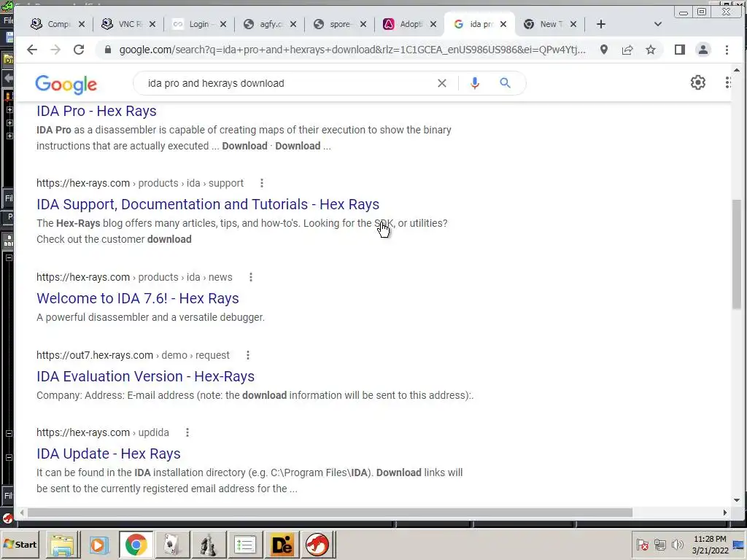Share this page via the share icon

point(627,50)
